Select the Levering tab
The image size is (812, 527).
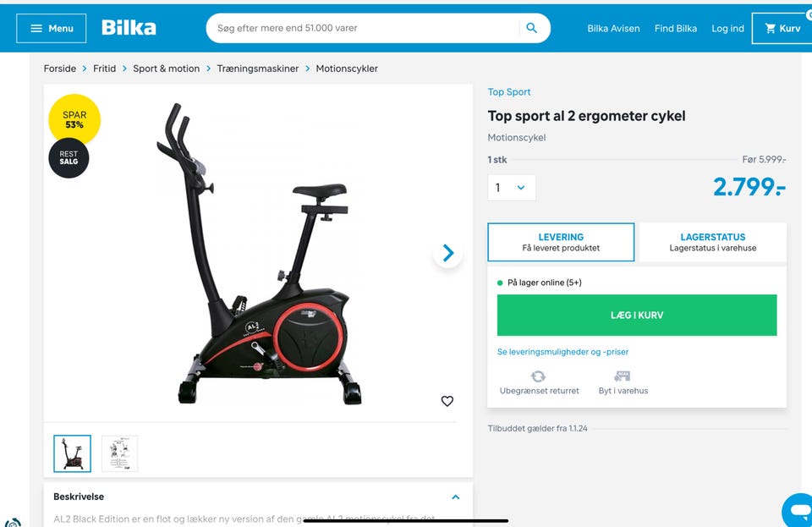[x=561, y=242]
